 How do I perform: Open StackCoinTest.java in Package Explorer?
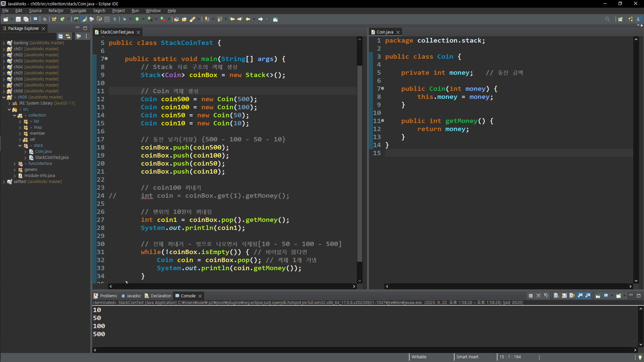point(51,158)
